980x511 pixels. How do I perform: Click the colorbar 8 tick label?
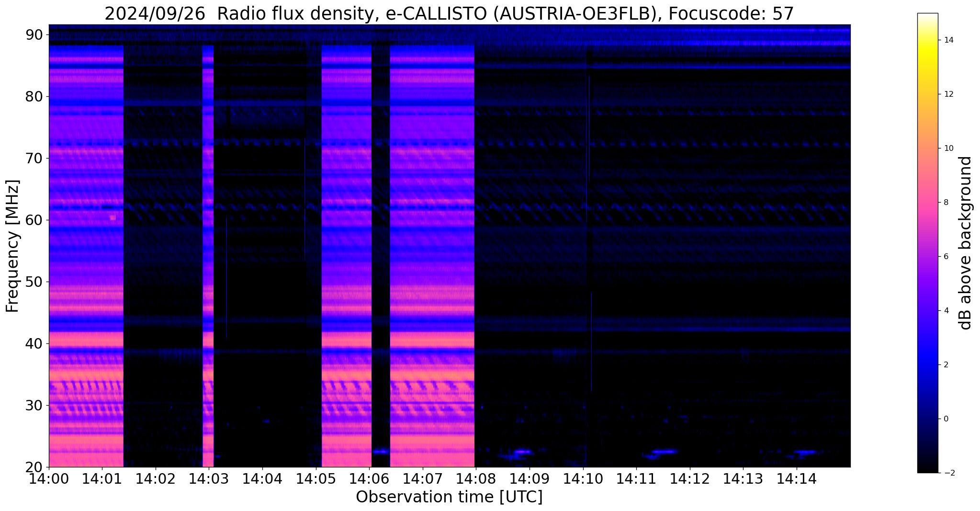[x=946, y=203]
